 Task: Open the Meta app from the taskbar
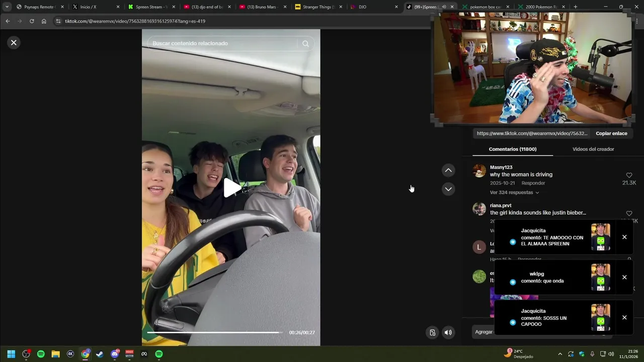[x=144, y=354]
